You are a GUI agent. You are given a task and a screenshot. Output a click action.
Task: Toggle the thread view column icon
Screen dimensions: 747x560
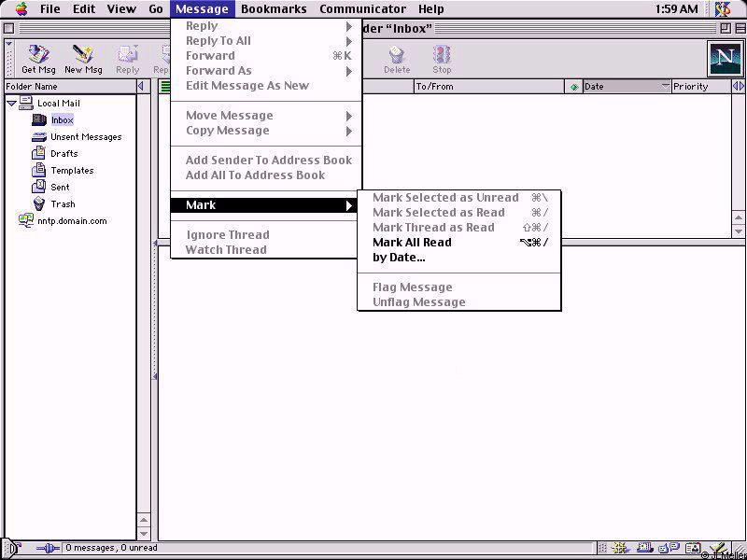click(x=165, y=87)
